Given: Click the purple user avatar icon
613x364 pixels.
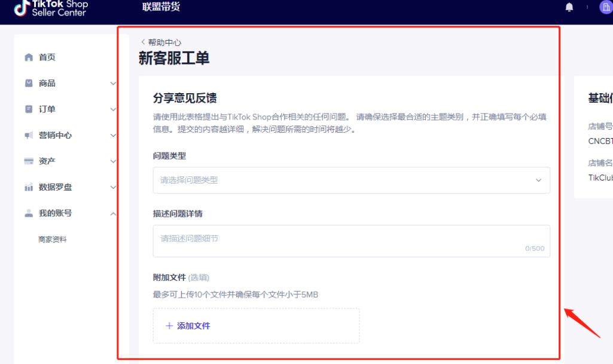Looking at the screenshot, I should tap(605, 7).
